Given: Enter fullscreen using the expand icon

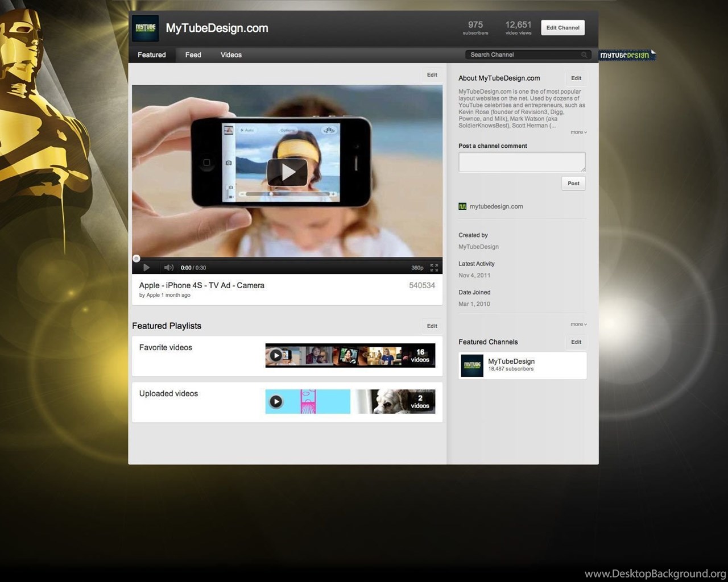Looking at the screenshot, I should pos(434,268).
